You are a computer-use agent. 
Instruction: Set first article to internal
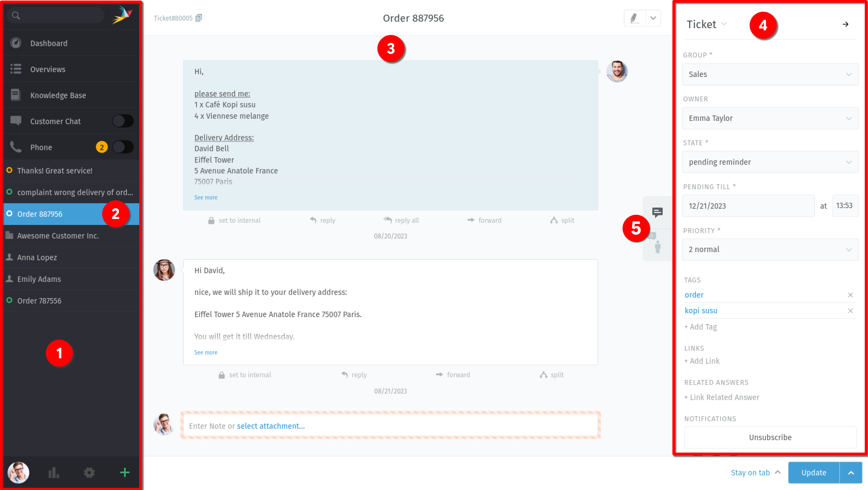click(x=234, y=220)
